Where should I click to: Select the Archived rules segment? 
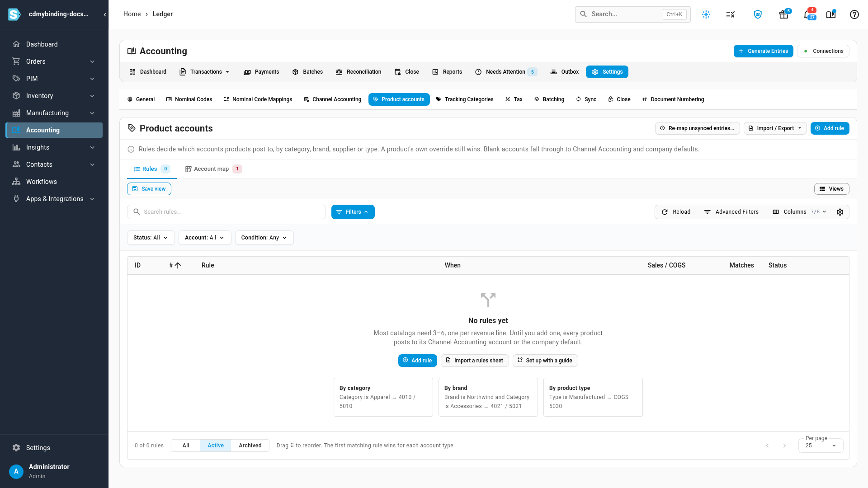click(x=250, y=446)
